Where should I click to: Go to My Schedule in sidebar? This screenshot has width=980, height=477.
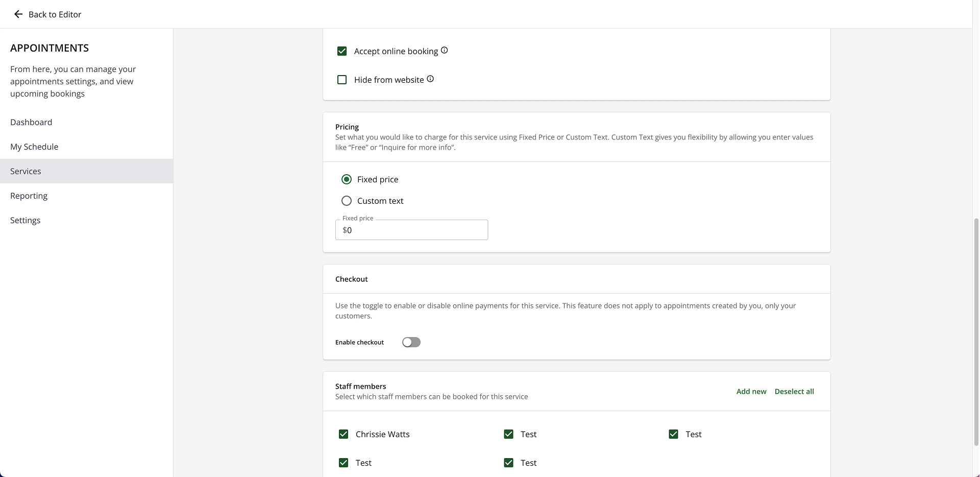point(34,147)
